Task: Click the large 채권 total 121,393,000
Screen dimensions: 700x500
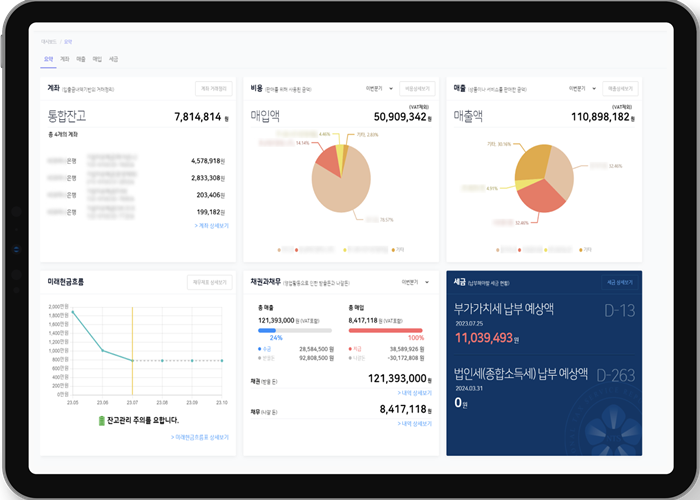Action: coord(397,379)
